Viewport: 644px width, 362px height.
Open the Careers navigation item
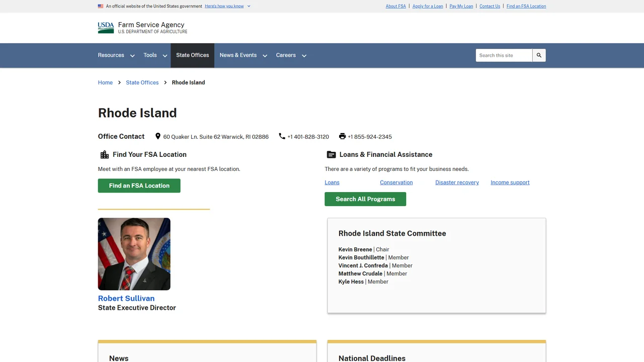tap(286, 55)
